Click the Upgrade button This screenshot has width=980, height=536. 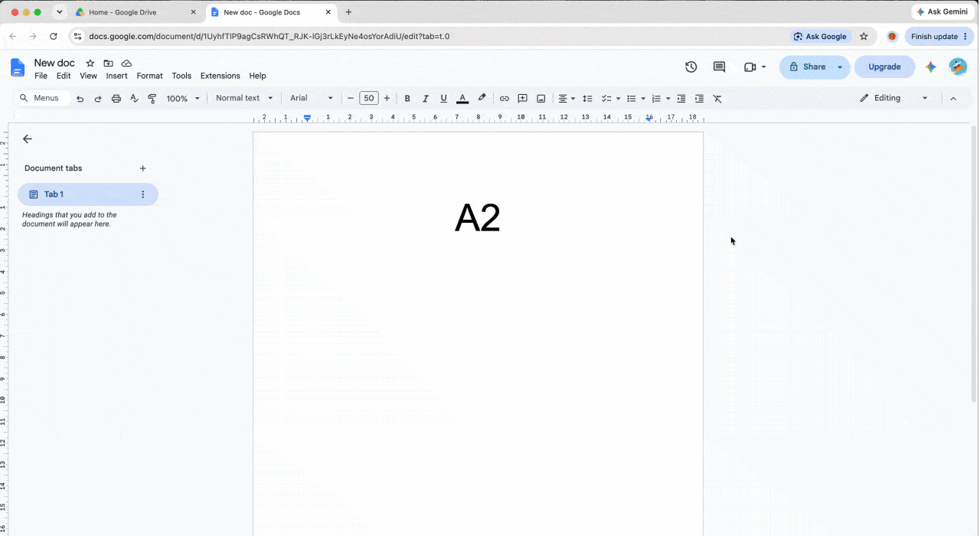click(x=884, y=67)
